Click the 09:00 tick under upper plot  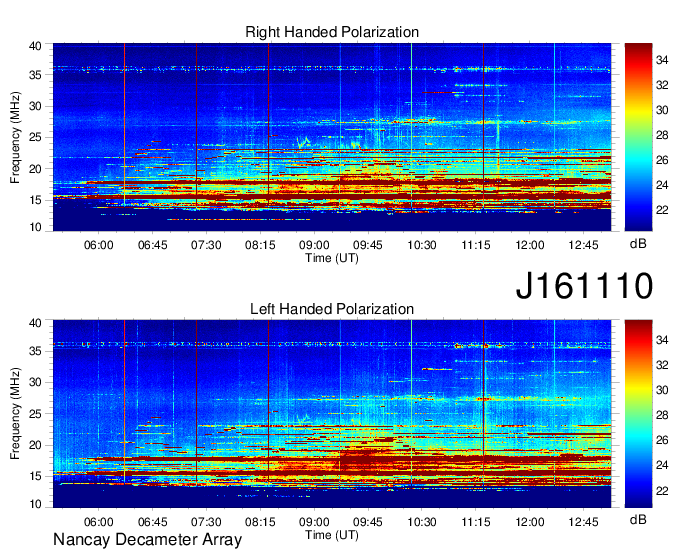click(x=314, y=245)
